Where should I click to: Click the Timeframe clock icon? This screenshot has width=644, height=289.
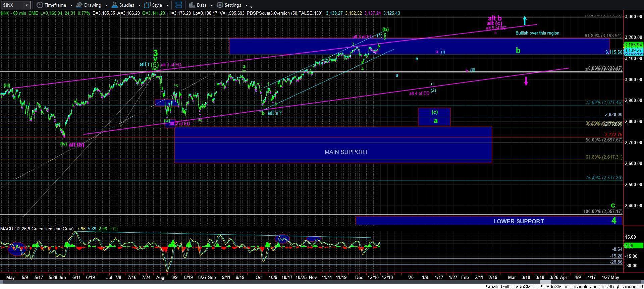click(40, 5)
